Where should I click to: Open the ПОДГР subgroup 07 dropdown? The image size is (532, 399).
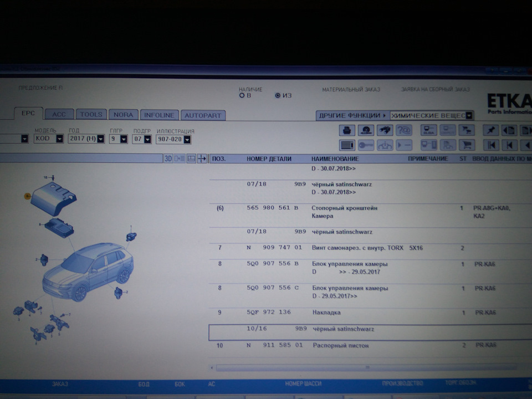tap(147, 139)
